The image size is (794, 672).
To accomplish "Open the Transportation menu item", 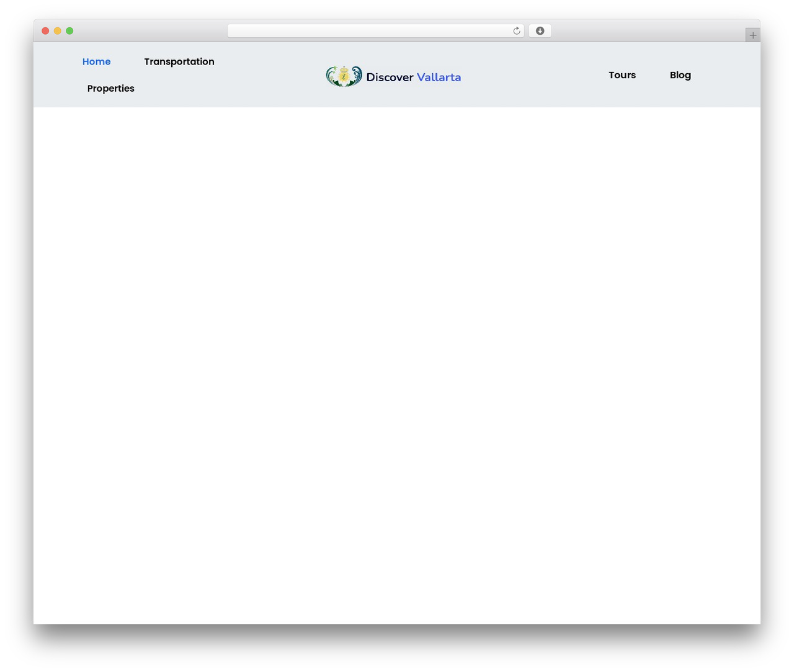I will pyautogui.click(x=179, y=61).
